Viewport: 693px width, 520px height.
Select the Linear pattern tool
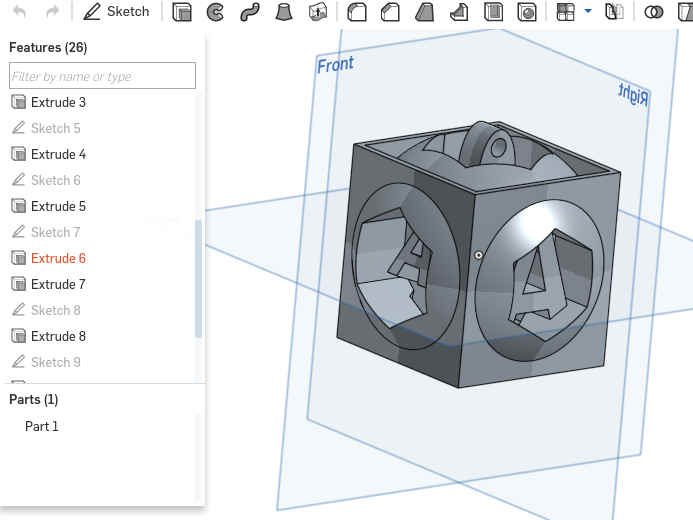[x=565, y=12]
